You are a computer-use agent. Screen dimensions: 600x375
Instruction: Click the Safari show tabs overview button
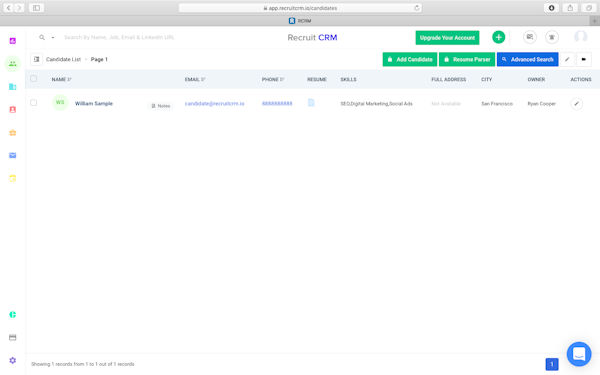(x=589, y=8)
